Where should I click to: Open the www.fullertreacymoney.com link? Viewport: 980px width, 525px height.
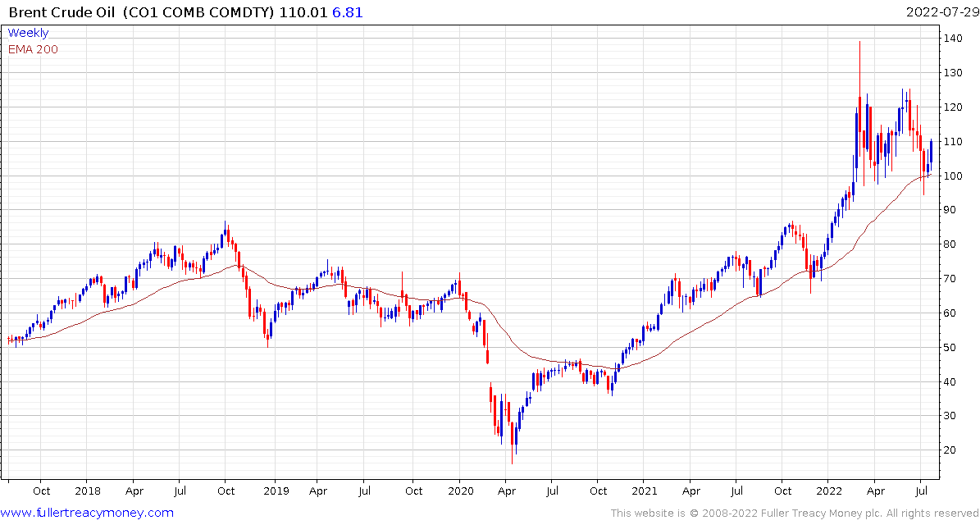tap(87, 514)
